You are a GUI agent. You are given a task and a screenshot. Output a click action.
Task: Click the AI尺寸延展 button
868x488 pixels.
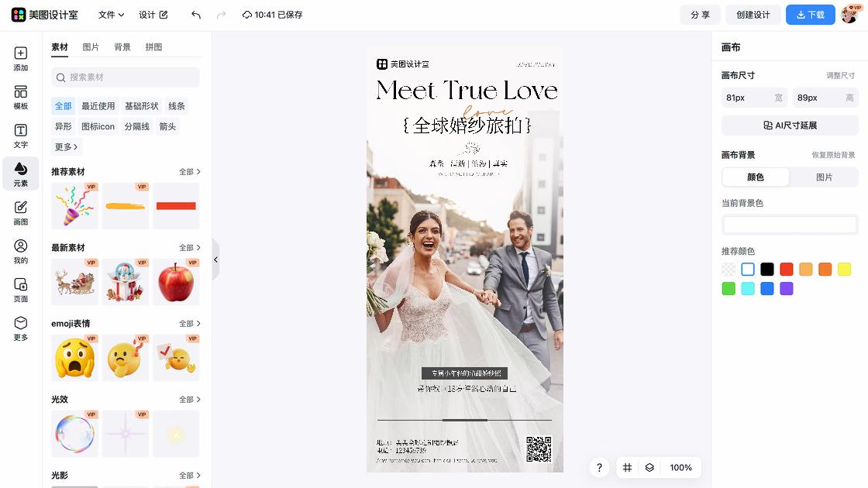pyautogui.click(x=790, y=125)
